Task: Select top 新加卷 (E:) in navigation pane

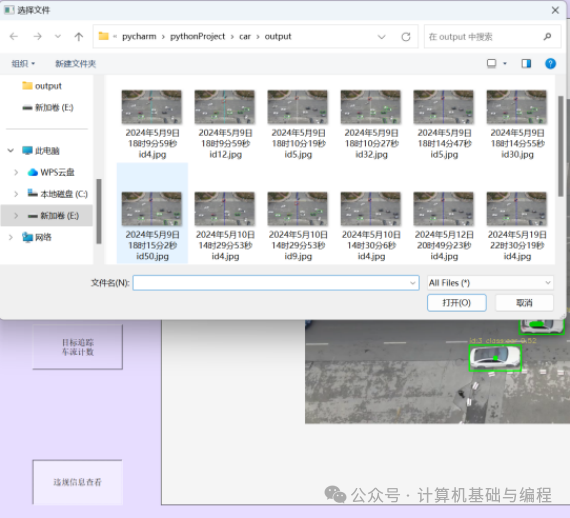Action: tap(48, 108)
